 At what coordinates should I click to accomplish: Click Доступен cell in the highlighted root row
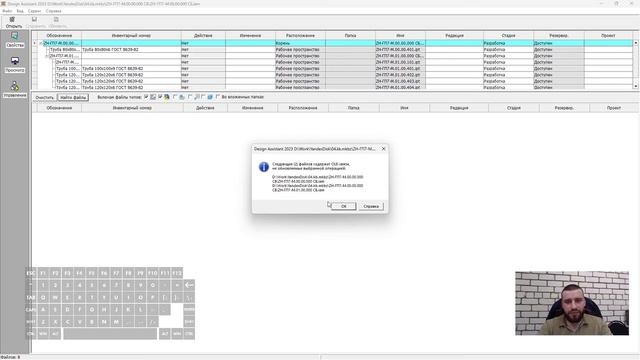(x=558, y=43)
